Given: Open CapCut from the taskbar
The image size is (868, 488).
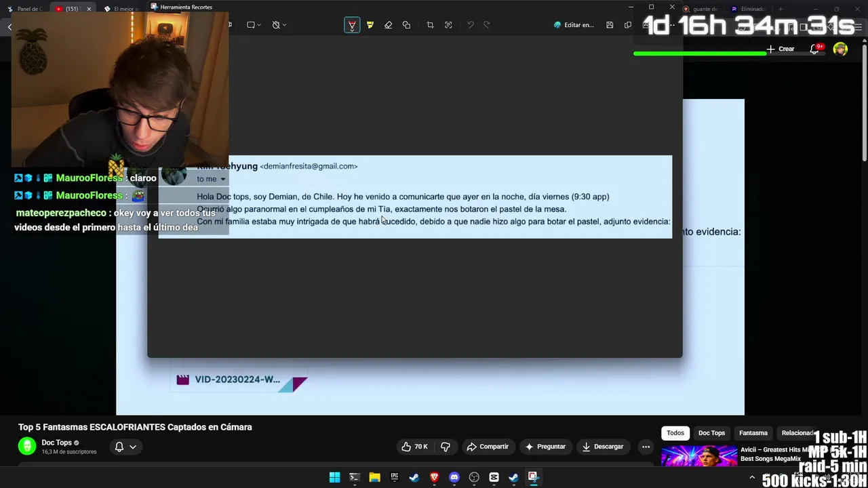Looking at the screenshot, I should (494, 477).
